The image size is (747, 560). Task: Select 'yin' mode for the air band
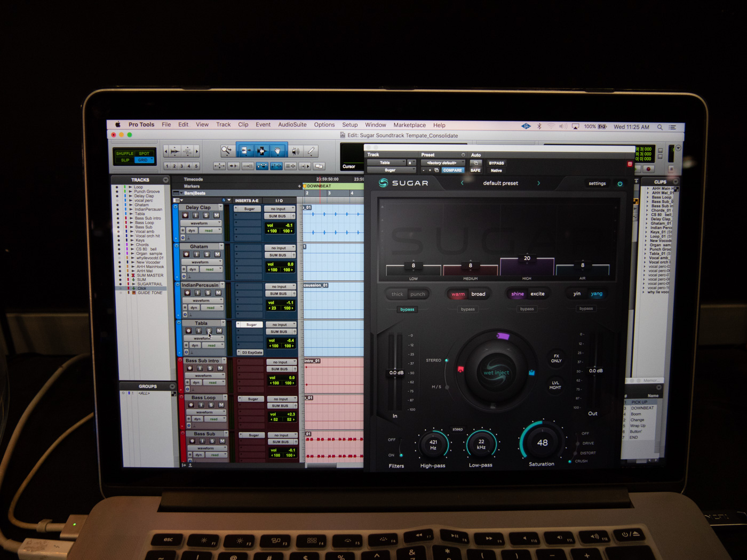pos(577,294)
